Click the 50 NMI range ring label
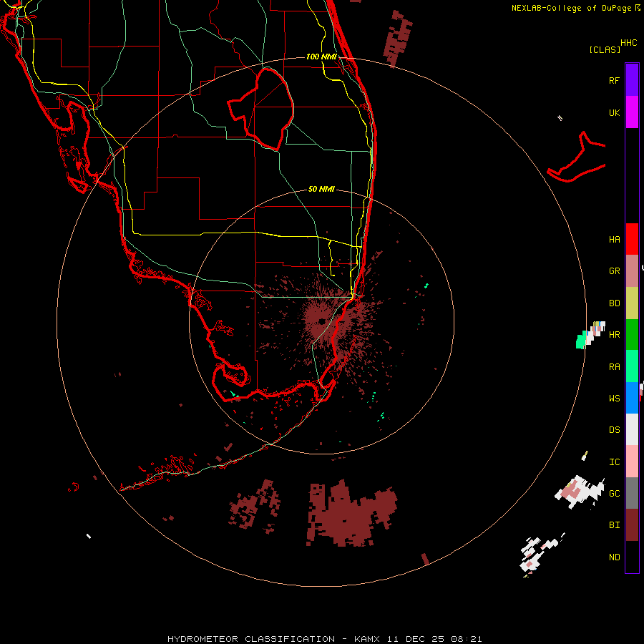The height and width of the screenshot is (644, 644). (x=321, y=189)
